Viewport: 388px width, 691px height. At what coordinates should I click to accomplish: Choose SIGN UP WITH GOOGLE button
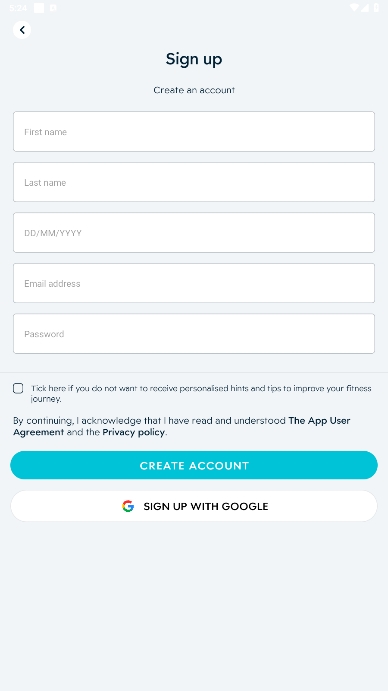coord(194,506)
